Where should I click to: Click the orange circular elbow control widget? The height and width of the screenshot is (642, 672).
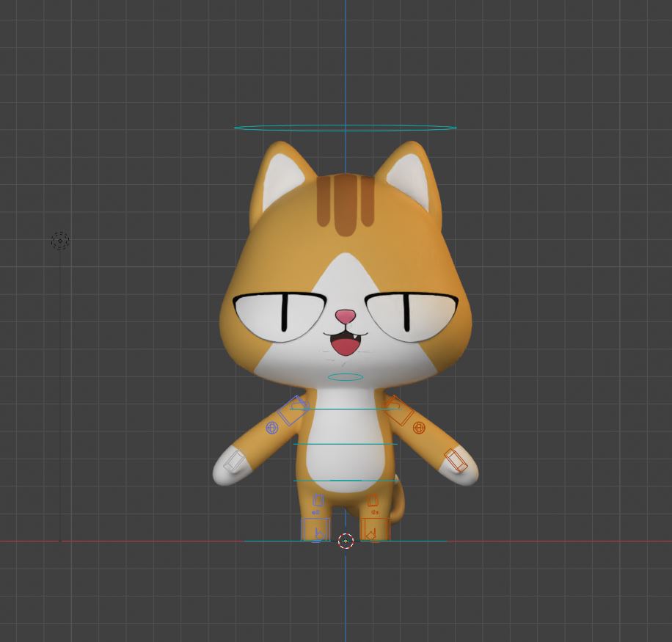419,427
